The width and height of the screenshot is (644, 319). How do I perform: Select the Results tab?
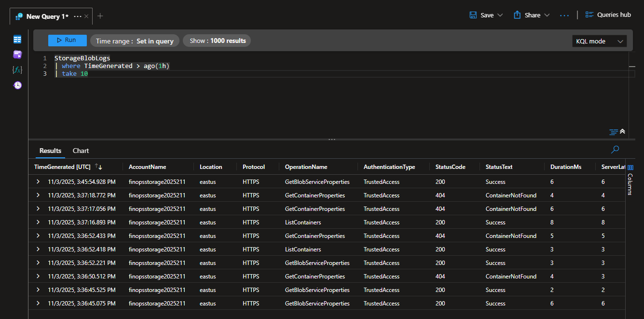50,151
